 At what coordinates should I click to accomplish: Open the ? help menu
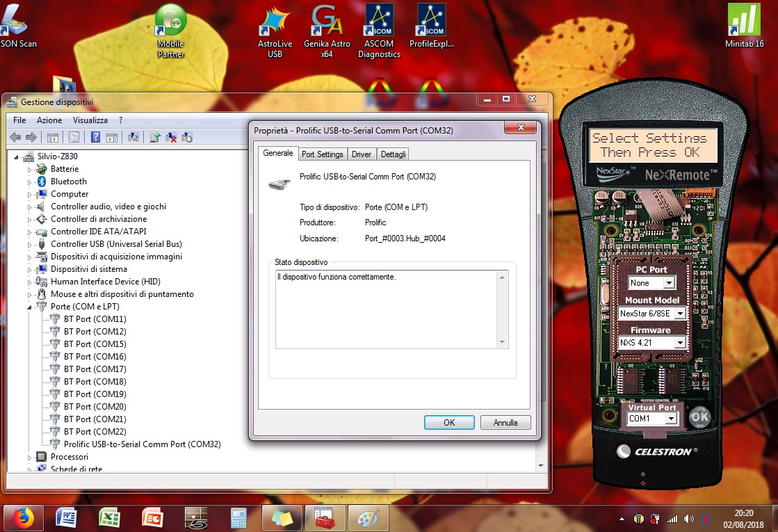click(x=120, y=120)
